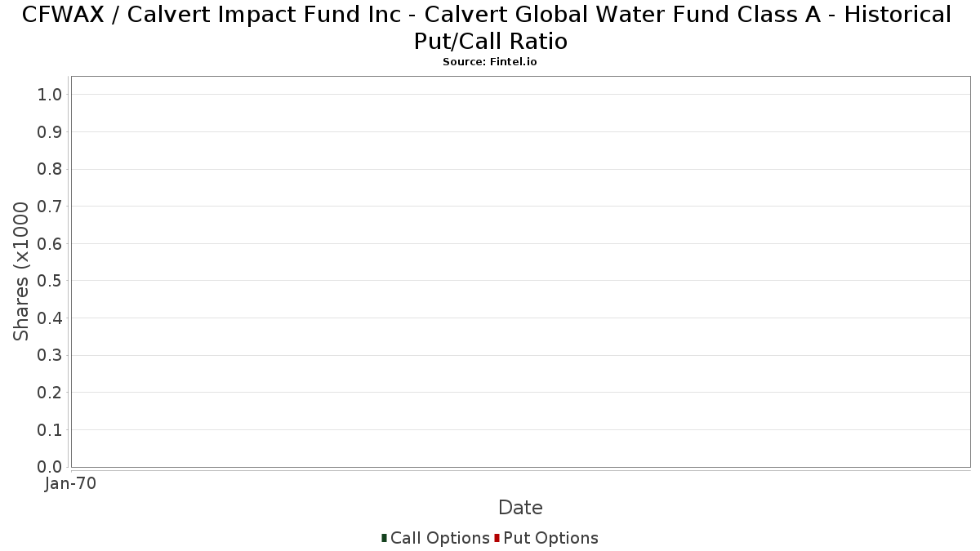
Task: Select the Jan-70 x-axis tick label
Action: (x=71, y=484)
